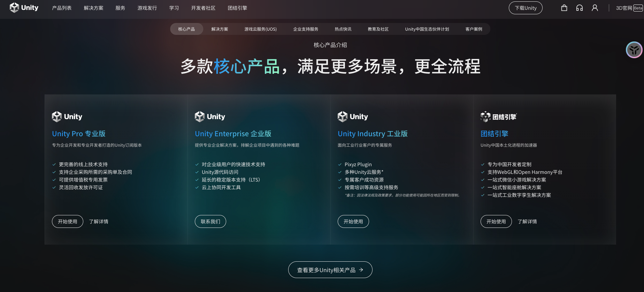644x292 pixels.
Task: Open the Unity Enterprise 企业版 title link
Action: coord(233,134)
